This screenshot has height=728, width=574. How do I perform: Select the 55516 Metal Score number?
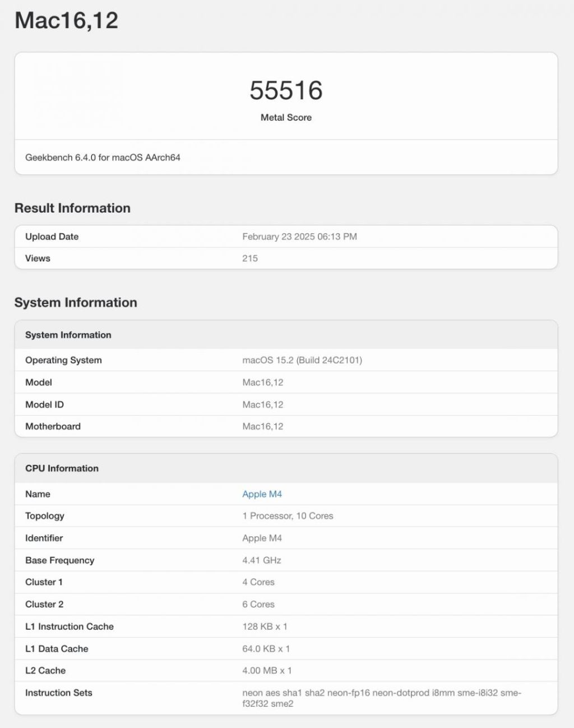tap(286, 90)
